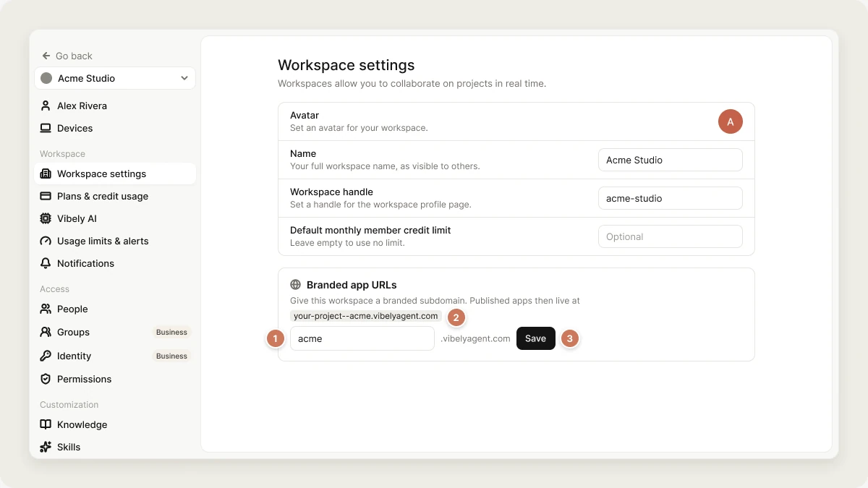Click the Workspace handle label

pyautogui.click(x=331, y=192)
